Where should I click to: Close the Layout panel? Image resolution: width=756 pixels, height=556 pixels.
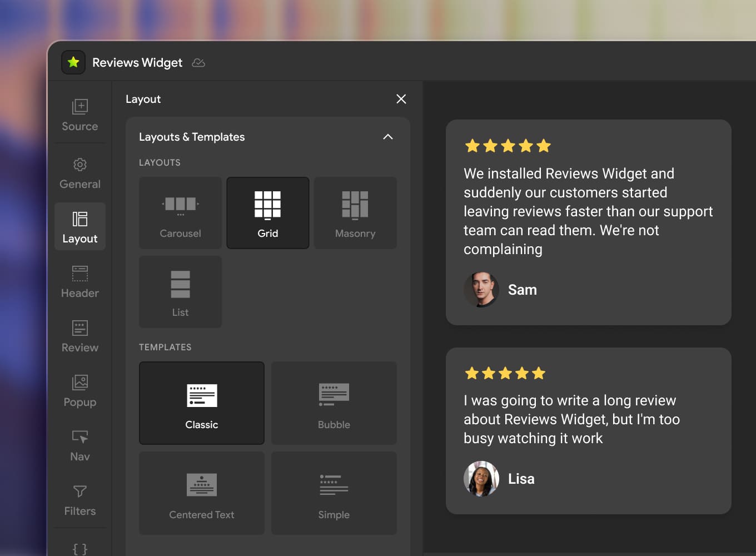pyautogui.click(x=401, y=99)
